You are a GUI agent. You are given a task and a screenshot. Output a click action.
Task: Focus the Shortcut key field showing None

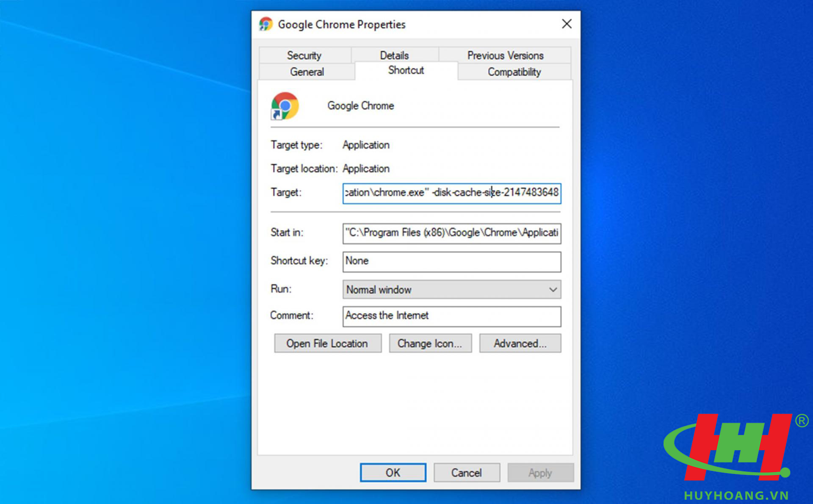(452, 262)
